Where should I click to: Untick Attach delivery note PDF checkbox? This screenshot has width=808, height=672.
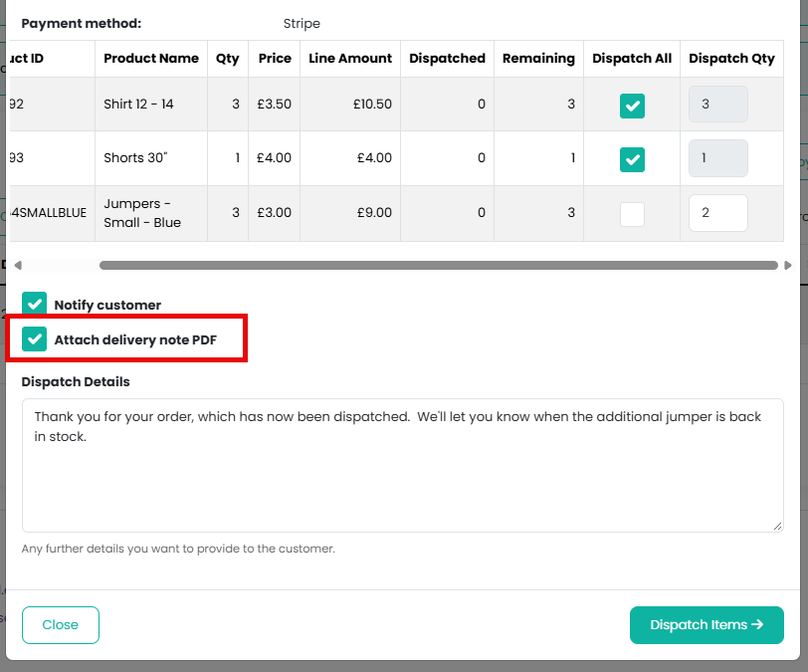[x=34, y=338]
